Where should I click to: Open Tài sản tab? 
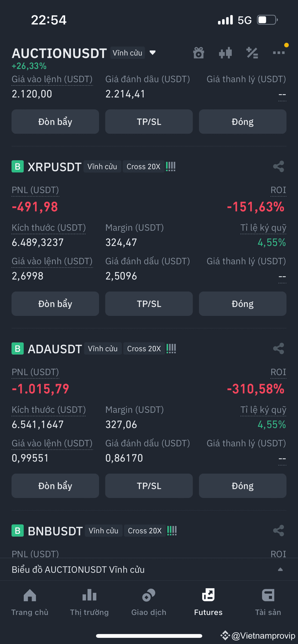[268, 602]
